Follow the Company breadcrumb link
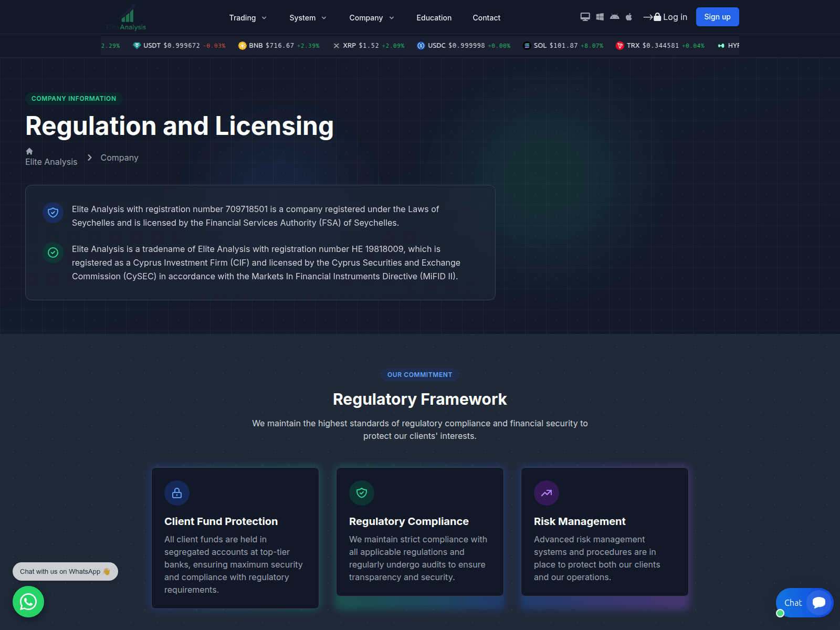Image resolution: width=840 pixels, height=630 pixels. coord(120,157)
